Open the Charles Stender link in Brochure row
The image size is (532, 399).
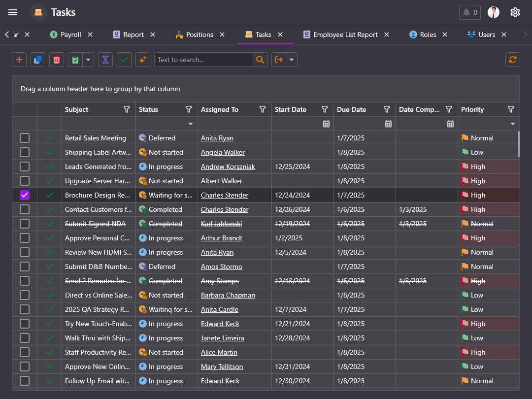[x=225, y=195]
